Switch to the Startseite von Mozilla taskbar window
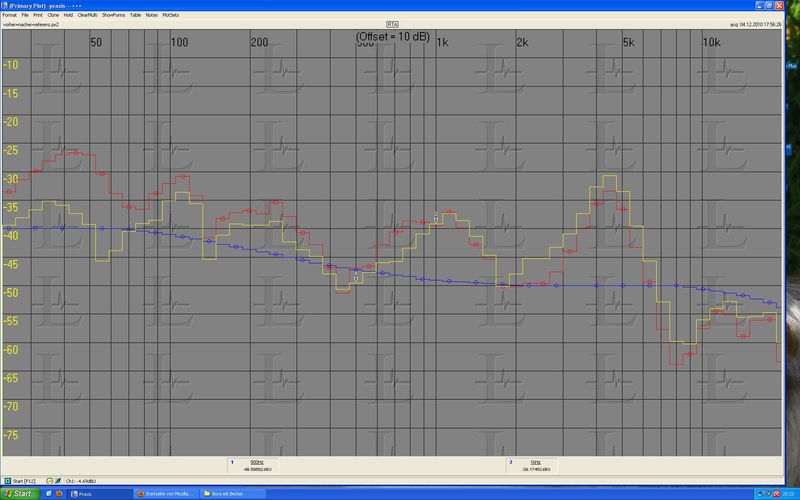Image resolution: width=800 pixels, height=500 pixels. tap(166, 494)
